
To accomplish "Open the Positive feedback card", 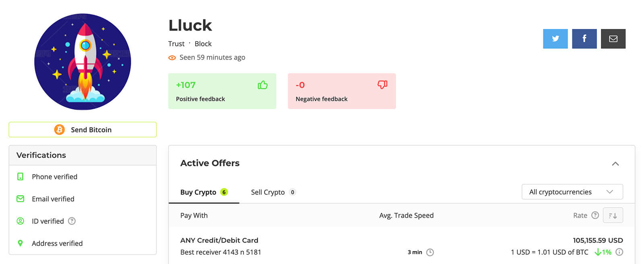I will [x=222, y=91].
